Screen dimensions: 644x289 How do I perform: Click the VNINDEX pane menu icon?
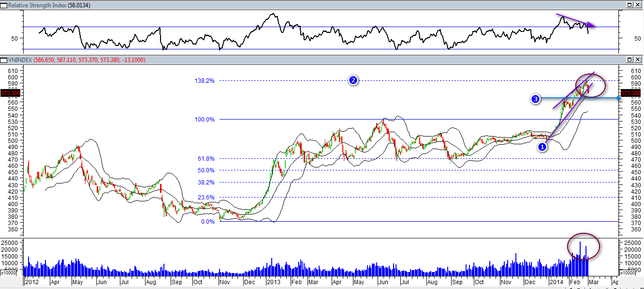[x=4, y=60]
